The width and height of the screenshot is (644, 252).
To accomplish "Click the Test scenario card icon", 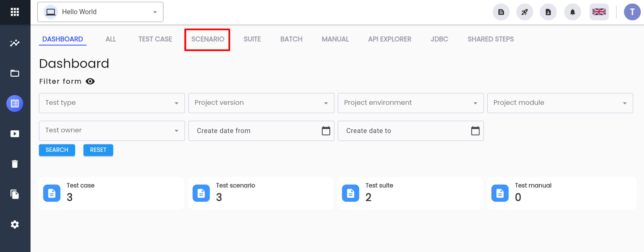I will click(x=201, y=193).
